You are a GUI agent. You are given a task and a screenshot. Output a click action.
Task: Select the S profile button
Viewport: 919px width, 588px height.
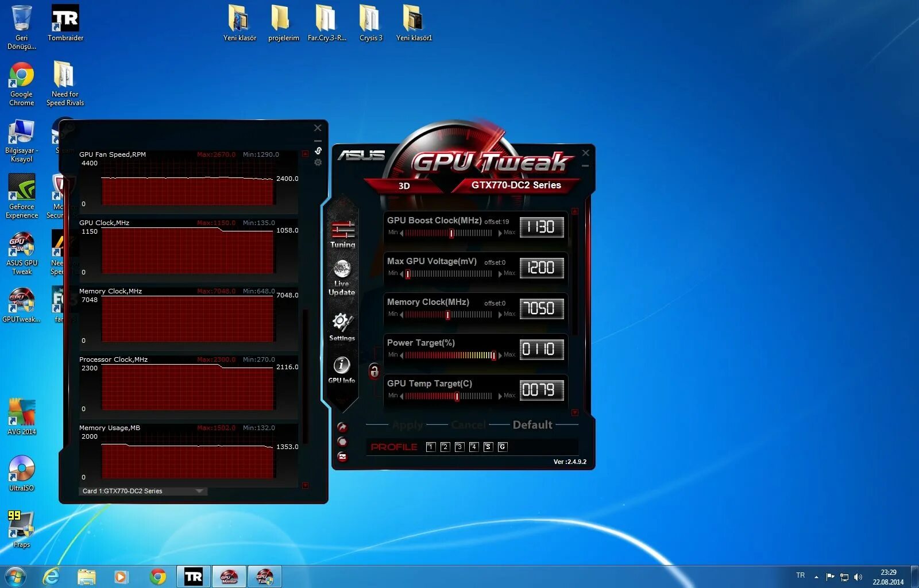[x=488, y=447]
